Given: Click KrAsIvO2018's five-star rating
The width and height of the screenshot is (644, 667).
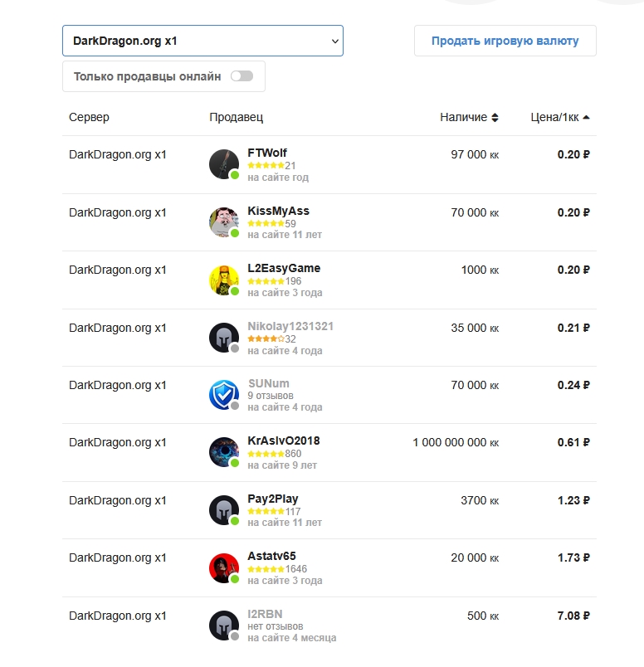Looking at the screenshot, I should pos(266,454).
